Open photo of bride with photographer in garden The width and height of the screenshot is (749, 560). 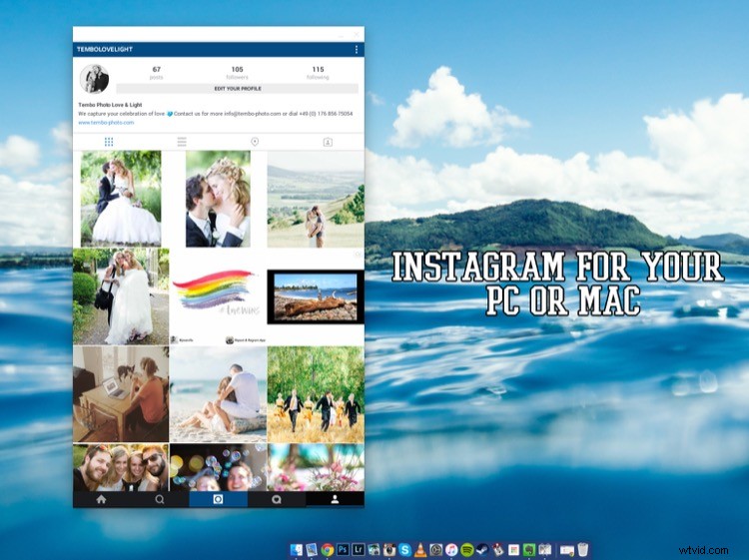tap(121, 296)
